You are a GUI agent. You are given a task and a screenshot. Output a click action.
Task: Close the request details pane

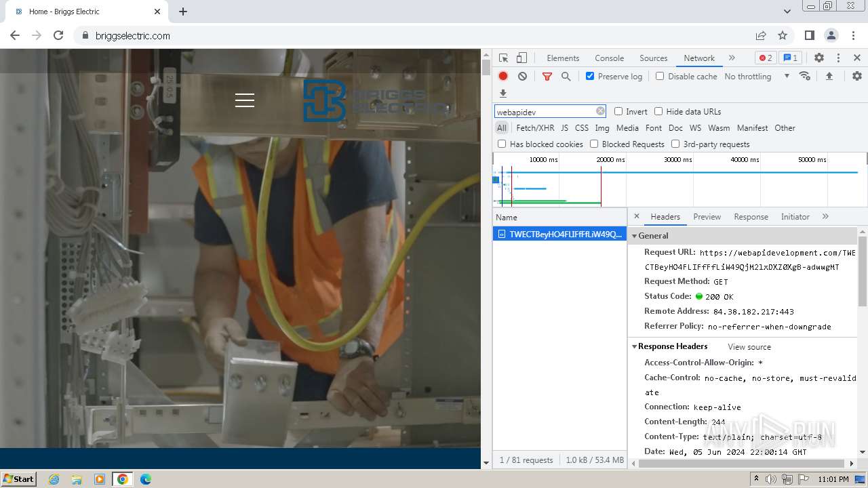[x=637, y=216]
